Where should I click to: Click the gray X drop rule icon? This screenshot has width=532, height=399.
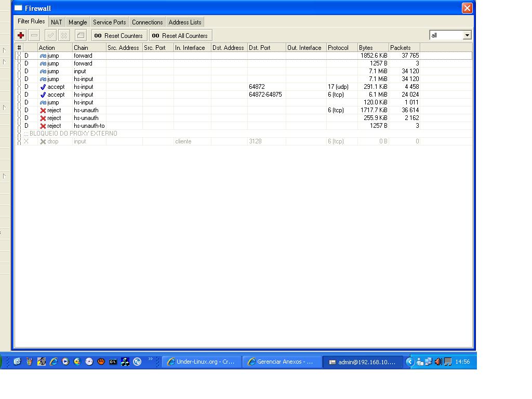[x=43, y=141]
